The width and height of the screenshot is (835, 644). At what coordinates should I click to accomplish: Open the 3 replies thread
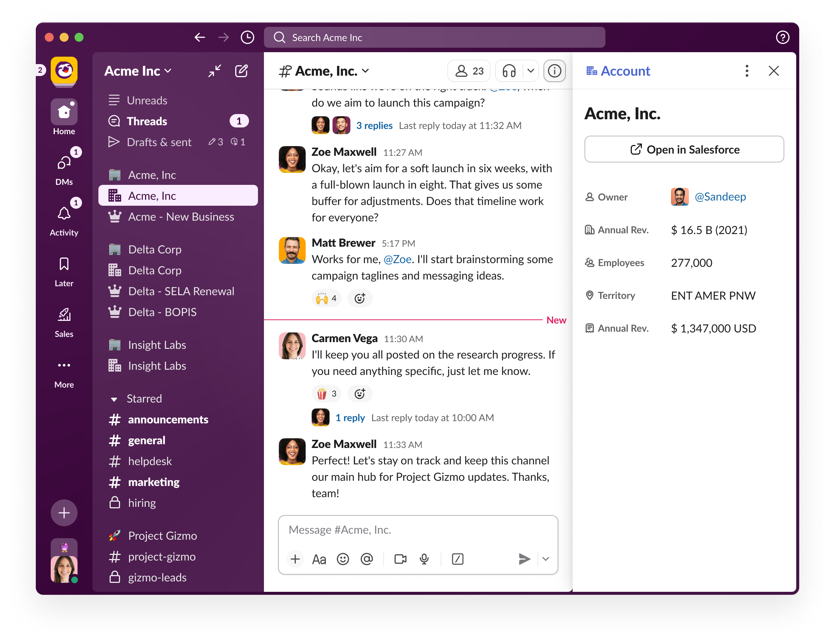374,125
